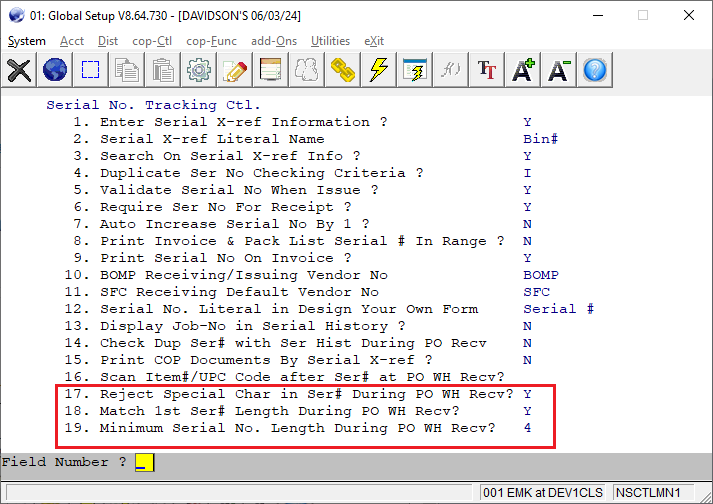This screenshot has width=713, height=504.
Task: Click the blue globe toolbar icon
Action: pos(55,70)
